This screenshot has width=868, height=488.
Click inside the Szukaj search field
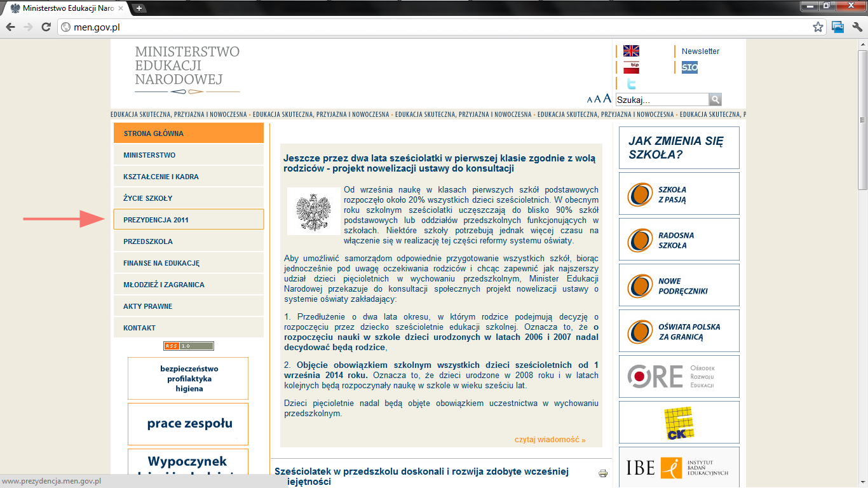point(662,100)
